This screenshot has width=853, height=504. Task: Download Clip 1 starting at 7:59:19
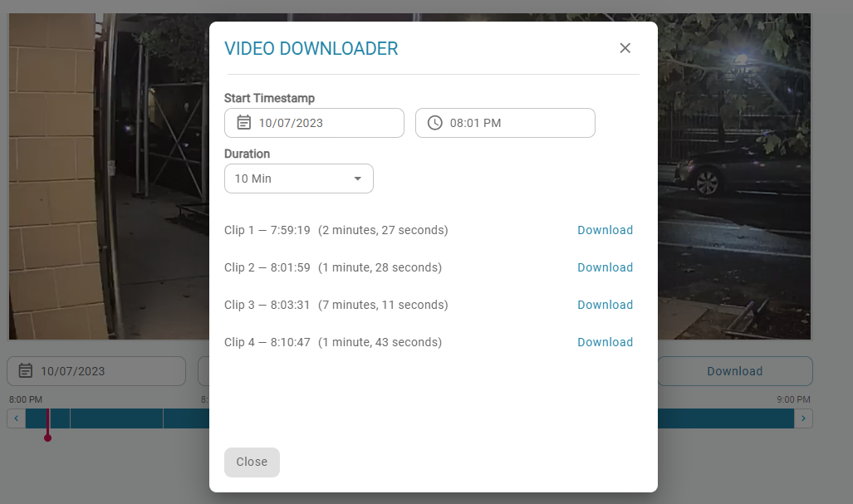tap(605, 230)
